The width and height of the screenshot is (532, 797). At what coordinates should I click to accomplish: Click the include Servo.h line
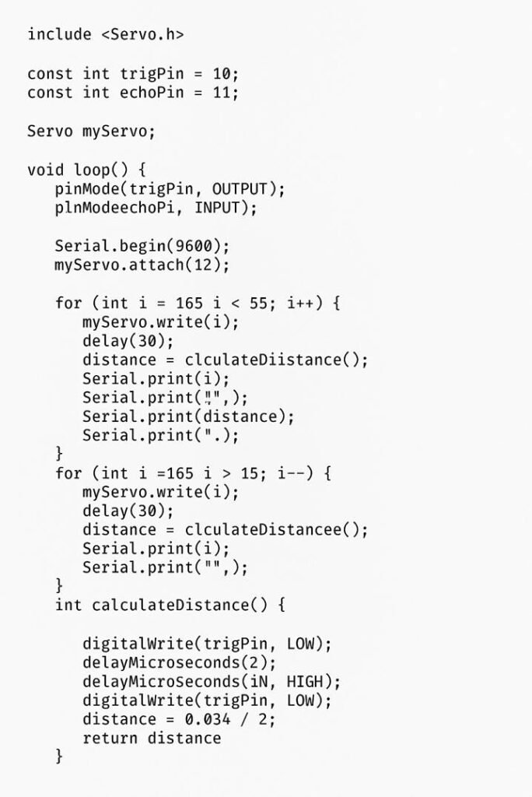click(105, 34)
